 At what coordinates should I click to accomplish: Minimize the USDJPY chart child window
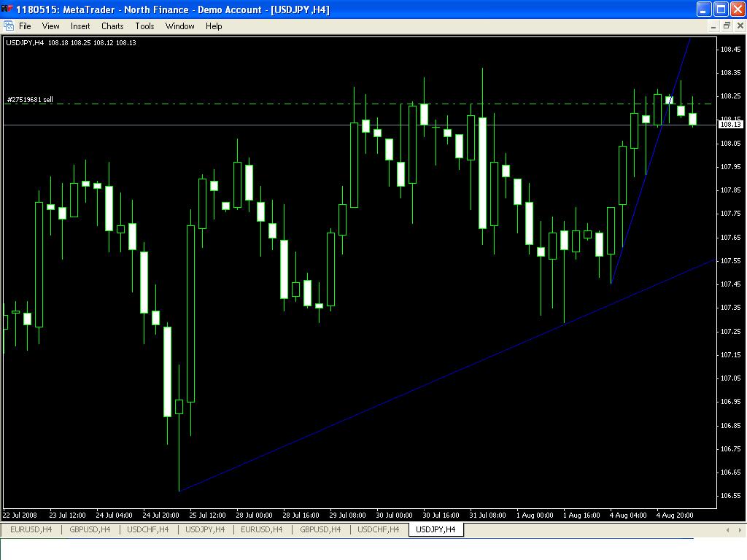click(x=713, y=26)
